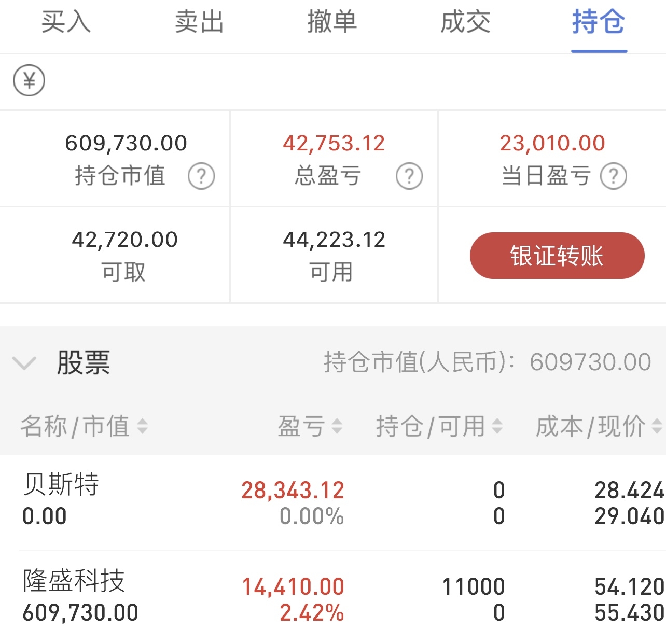
Task: Tap the 可用 44,223.12 amount
Action: [334, 240]
